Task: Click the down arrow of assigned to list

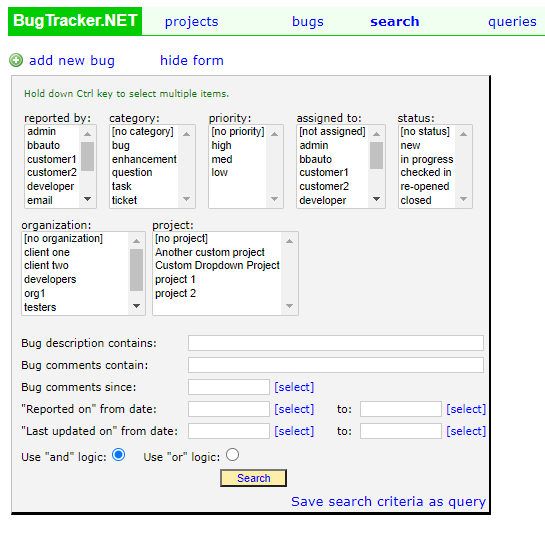Action: 376,199
